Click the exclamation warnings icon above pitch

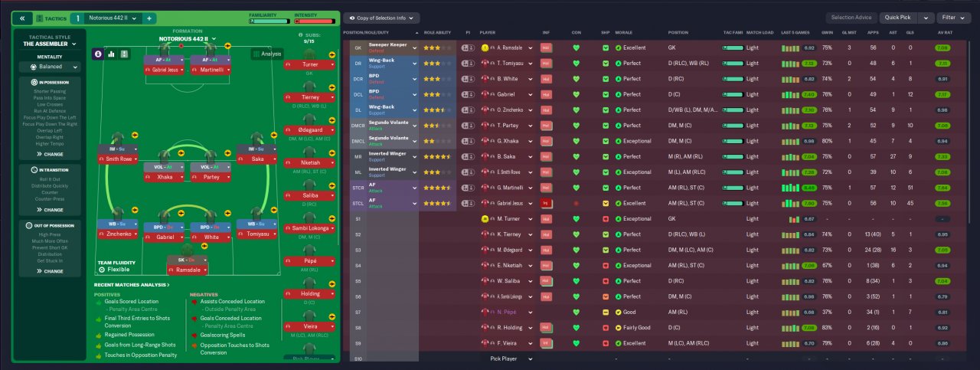pyautogui.click(x=124, y=54)
